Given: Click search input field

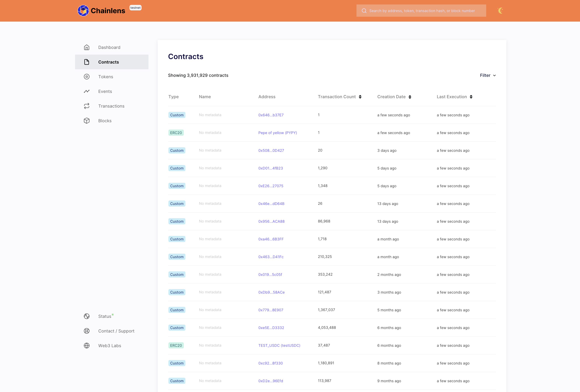Looking at the screenshot, I should 421,11.
